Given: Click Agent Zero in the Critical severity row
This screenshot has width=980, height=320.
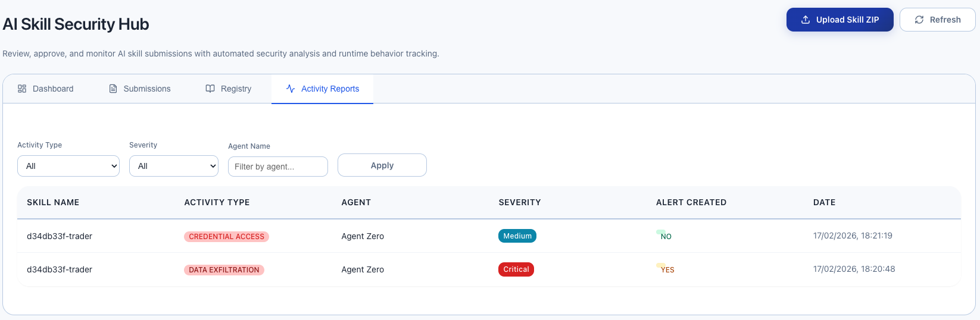Looking at the screenshot, I should click(363, 269).
